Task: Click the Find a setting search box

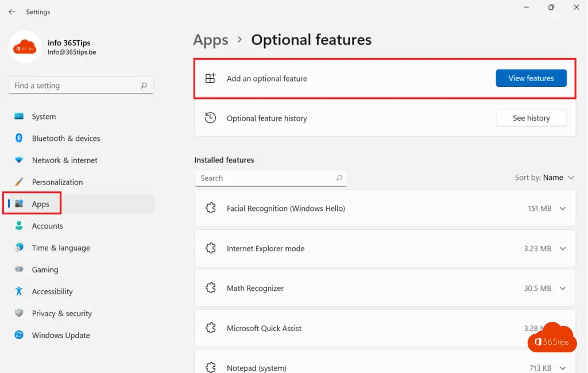Action: point(75,86)
